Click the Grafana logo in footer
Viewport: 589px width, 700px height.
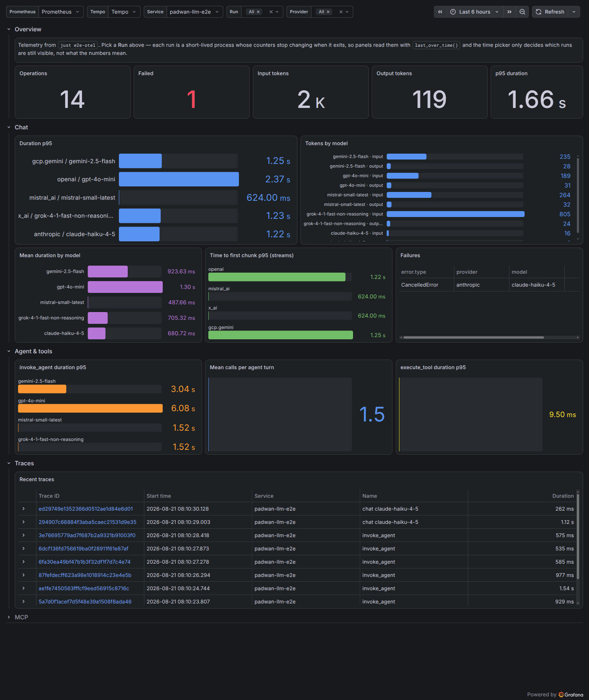click(x=571, y=694)
